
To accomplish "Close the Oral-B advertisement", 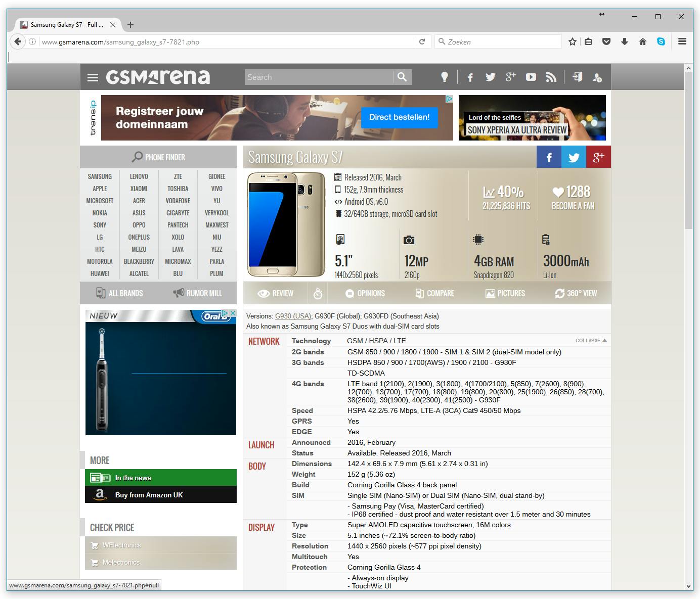I will (x=233, y=313).
